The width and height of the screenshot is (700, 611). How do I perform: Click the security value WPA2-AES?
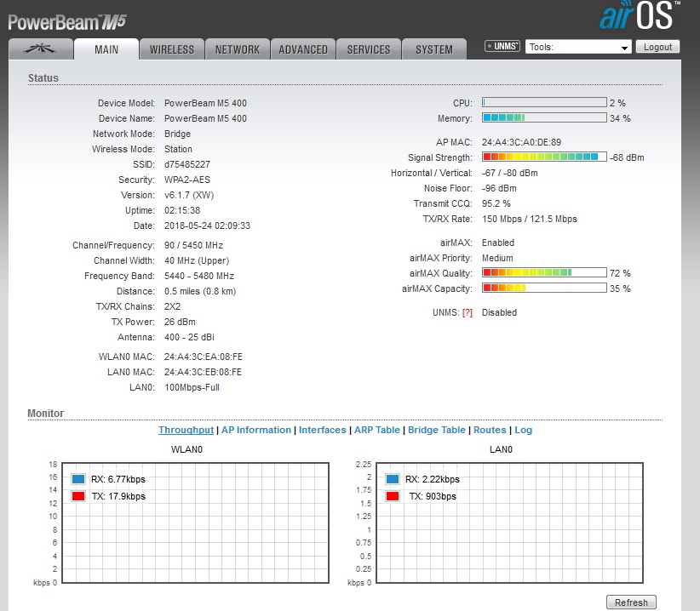click(x=187, y=180)
